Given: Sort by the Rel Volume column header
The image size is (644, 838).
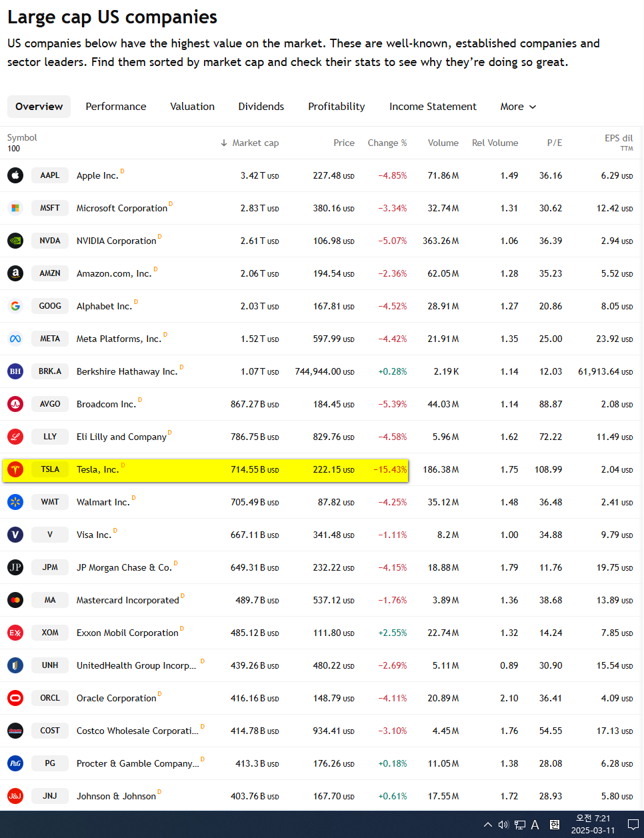Looking at the screenshot, I should click(x=495, y=143).
